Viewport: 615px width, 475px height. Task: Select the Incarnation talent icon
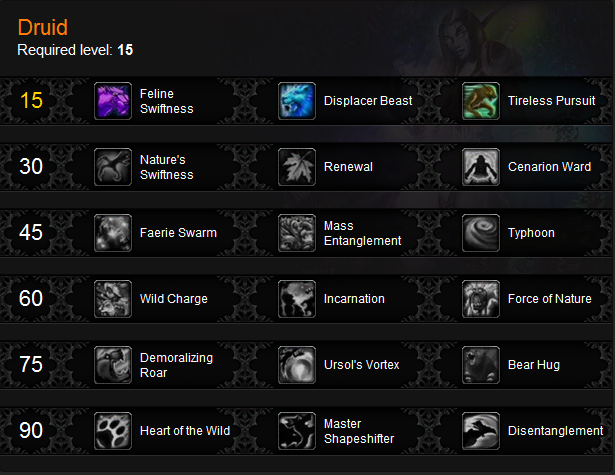point(297,299)
